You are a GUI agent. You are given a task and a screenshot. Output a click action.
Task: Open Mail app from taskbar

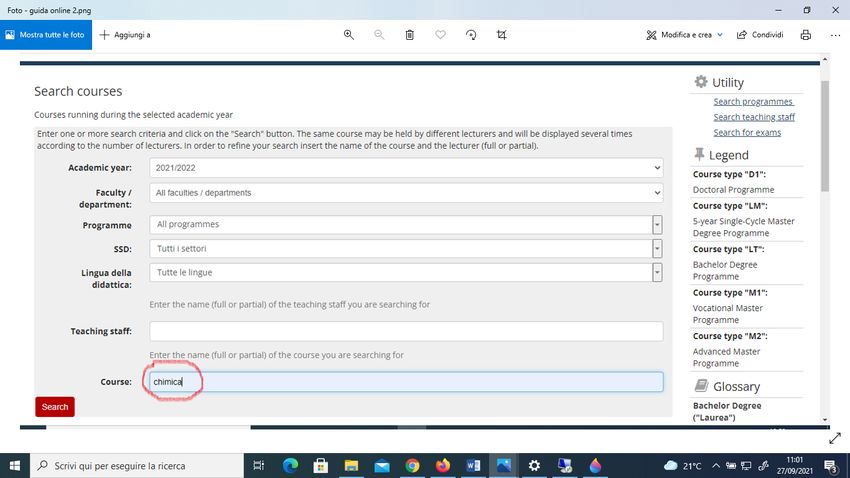382,466
